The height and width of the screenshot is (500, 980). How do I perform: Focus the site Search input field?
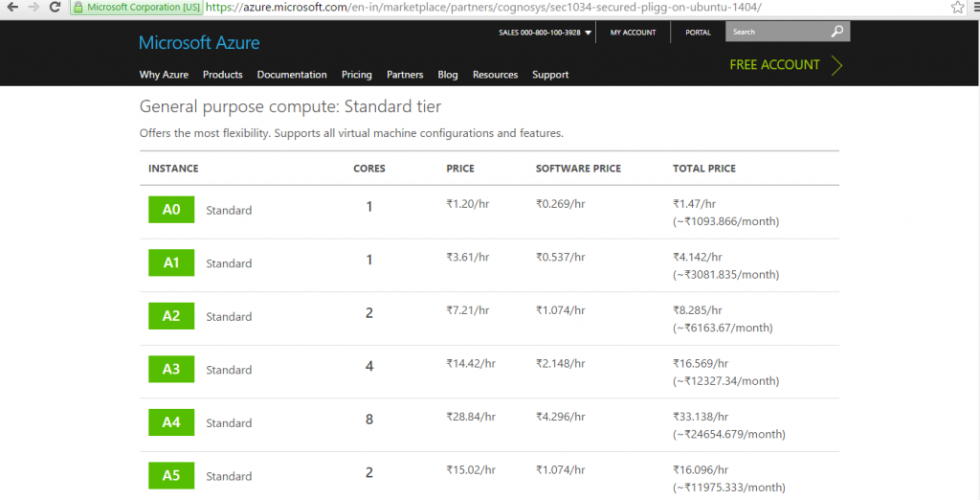tap(775, 32)
